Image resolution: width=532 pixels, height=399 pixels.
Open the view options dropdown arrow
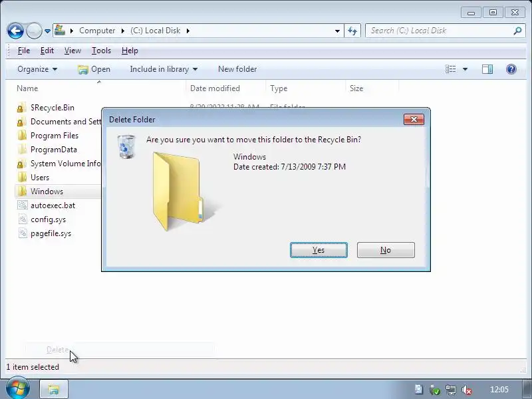coord(465,69)
